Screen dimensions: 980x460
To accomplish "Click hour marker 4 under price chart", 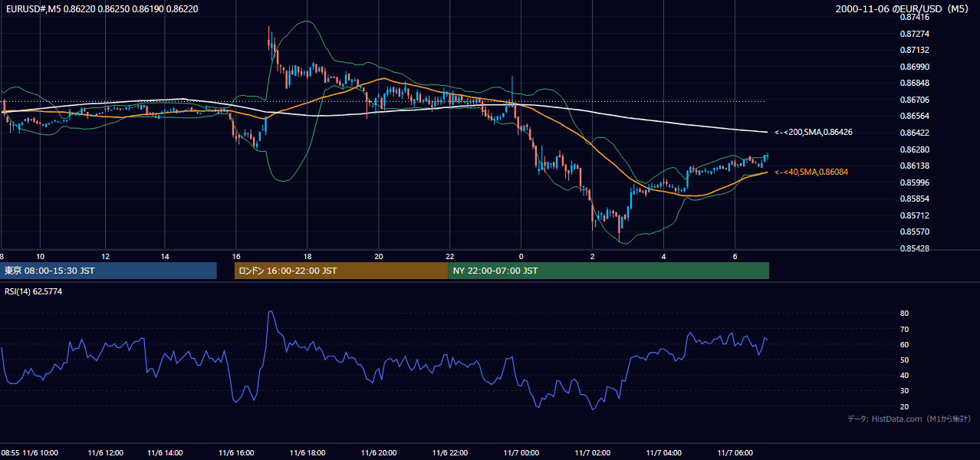I will 664,256.
